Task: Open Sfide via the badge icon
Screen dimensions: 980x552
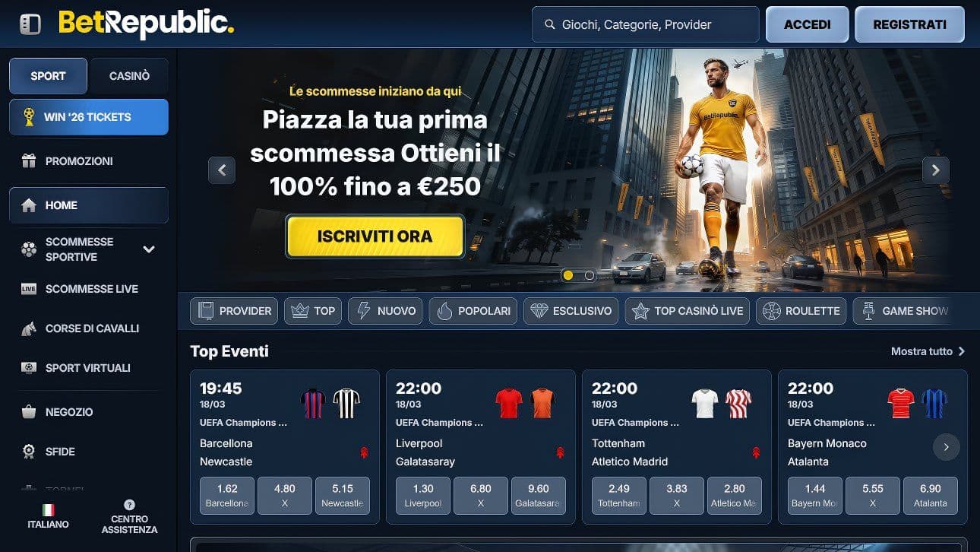Action: point(29,452)
